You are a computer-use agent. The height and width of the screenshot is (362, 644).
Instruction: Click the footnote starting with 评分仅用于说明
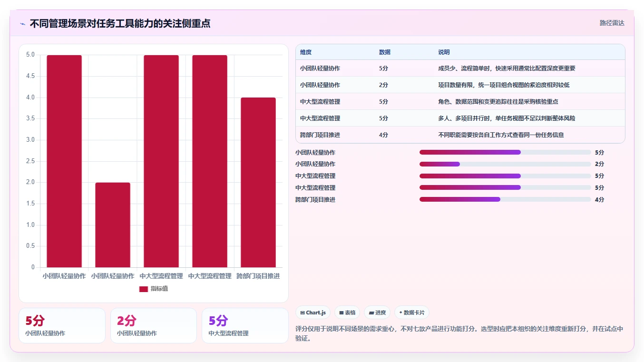[x=459, y=333]
